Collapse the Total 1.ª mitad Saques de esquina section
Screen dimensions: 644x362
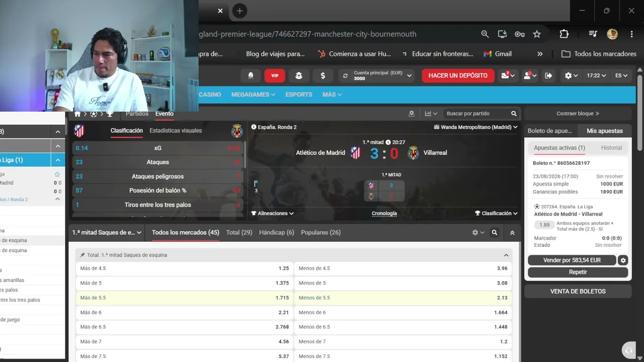tap(506, 255)
